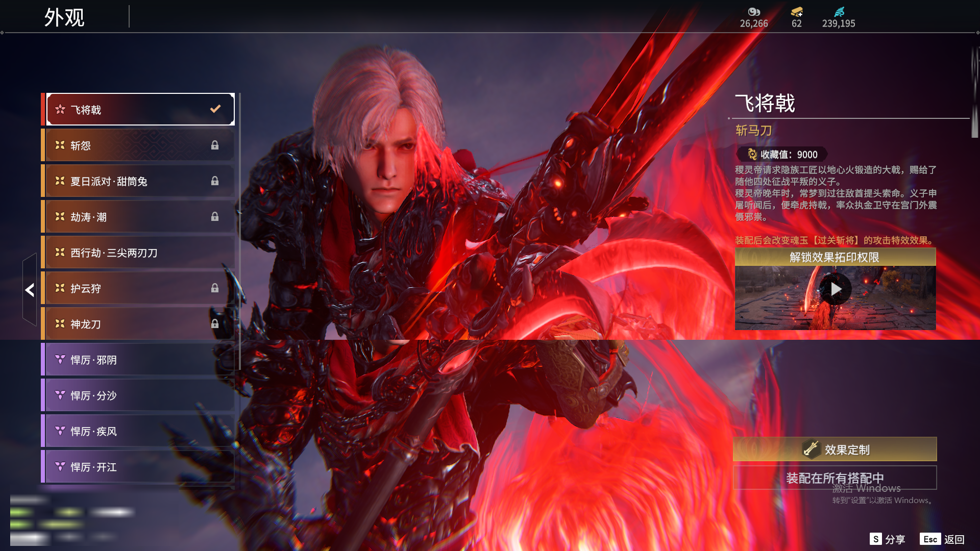
Task: Select the 西行劫·三尖两刃刀 skin row
Action: [138, 253]
